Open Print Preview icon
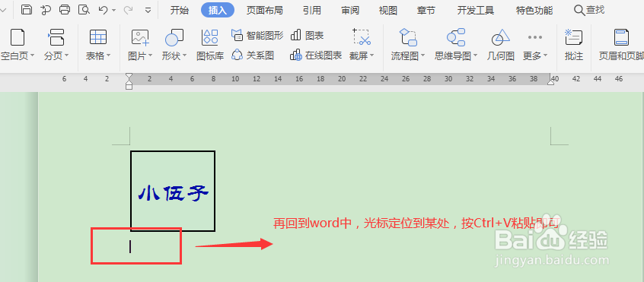Image resolution: width=644 pixels, height=282 pixels. pos(84,10)
